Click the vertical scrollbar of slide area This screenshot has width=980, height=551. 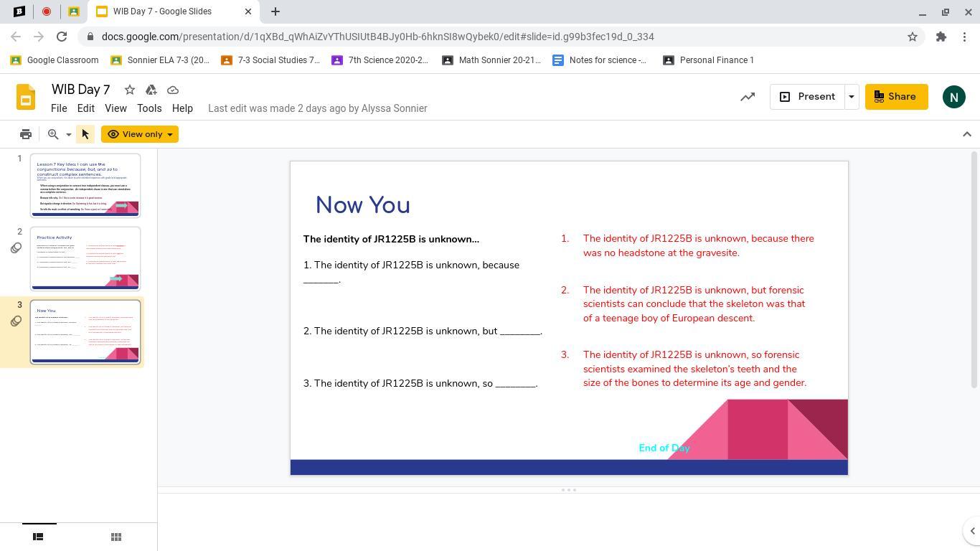tap(974, 270)
